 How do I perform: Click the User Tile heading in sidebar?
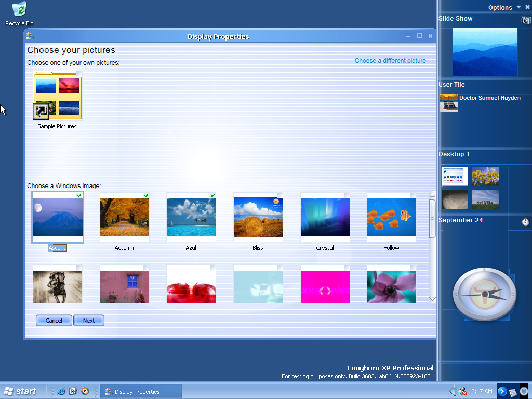click(x=451, y=85)
